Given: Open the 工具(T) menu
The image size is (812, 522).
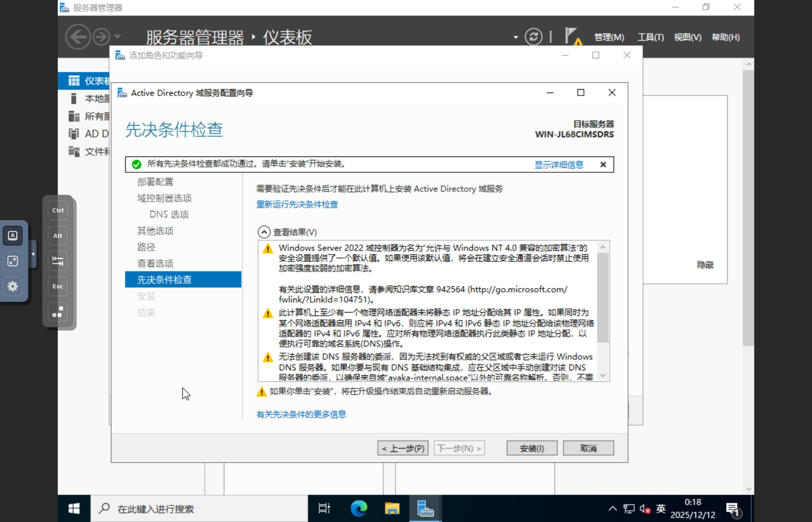Looking at the screenshot, I should 650,37.
